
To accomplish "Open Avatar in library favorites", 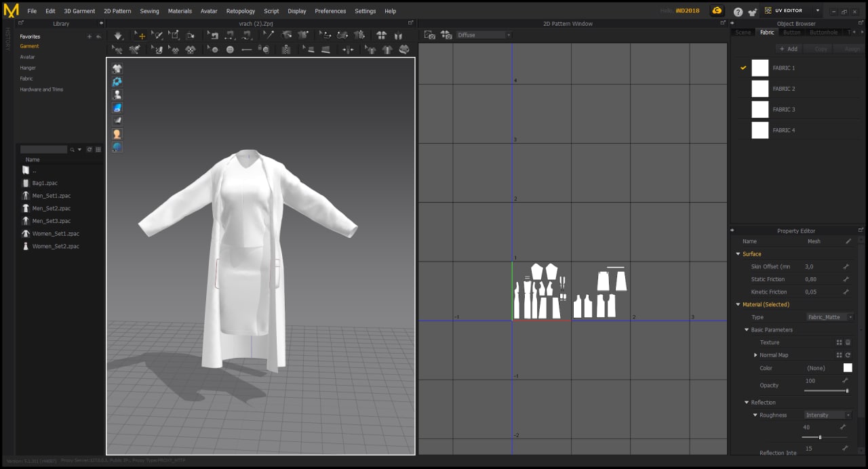I will [27, 57].
